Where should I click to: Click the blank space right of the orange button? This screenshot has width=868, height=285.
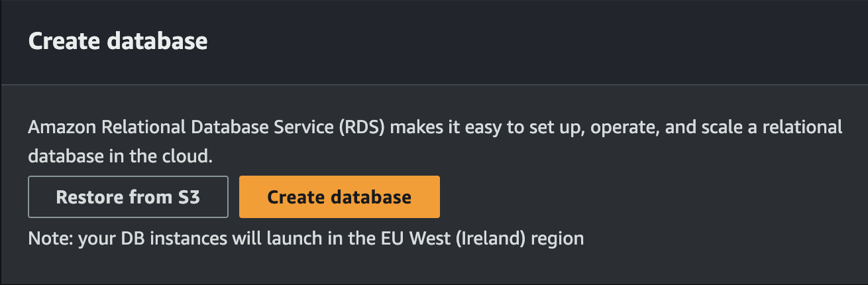649,197
